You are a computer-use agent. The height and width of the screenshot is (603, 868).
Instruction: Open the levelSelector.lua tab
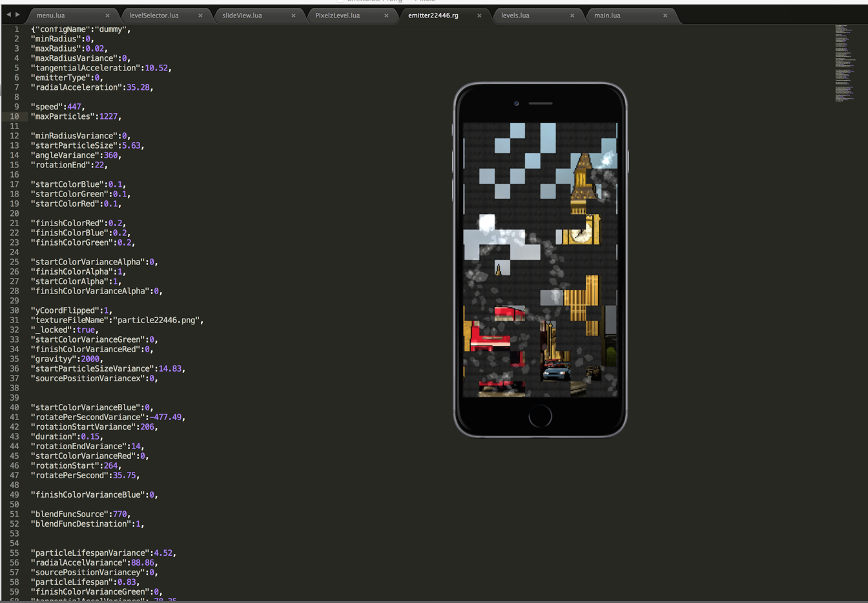tap(154, 16)
